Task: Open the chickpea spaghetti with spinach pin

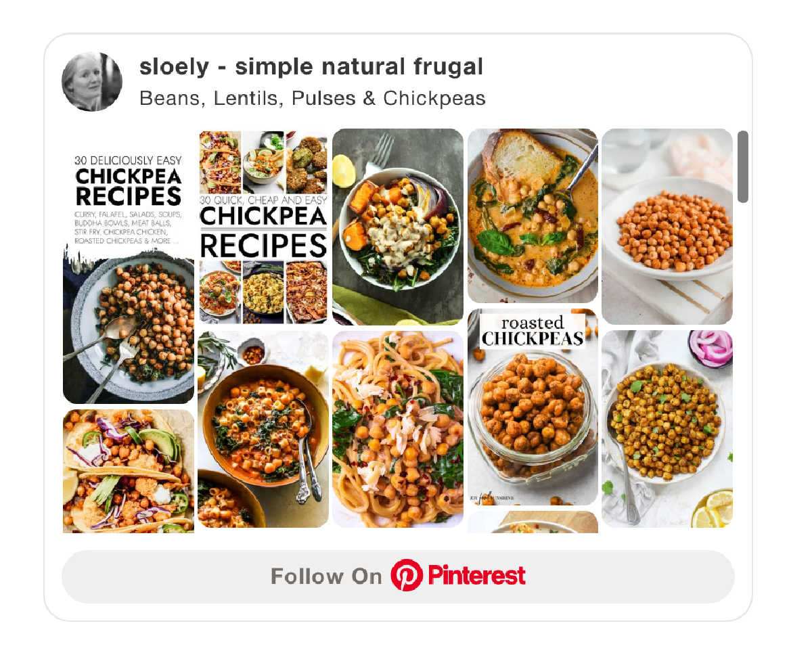Action: coord(398,429)
